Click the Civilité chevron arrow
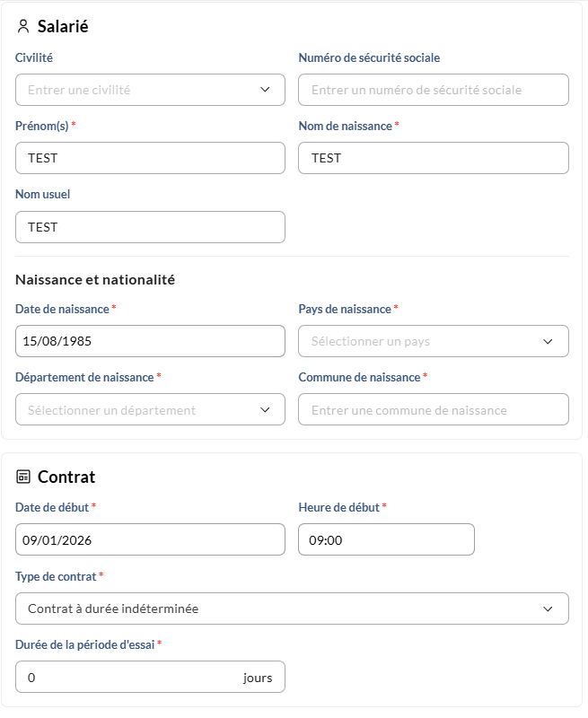The image size is (588, 718). (265, 90)
